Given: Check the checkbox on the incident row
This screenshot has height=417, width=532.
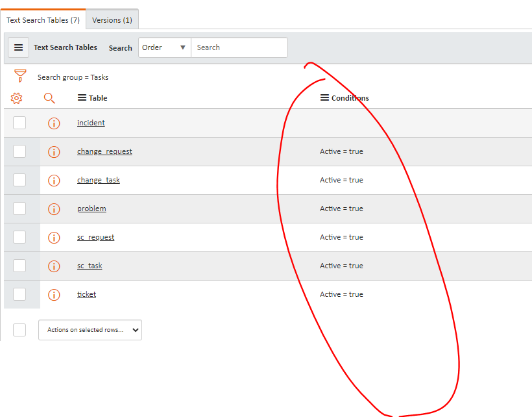Looking at the screenshot, I should click(19, 123).
